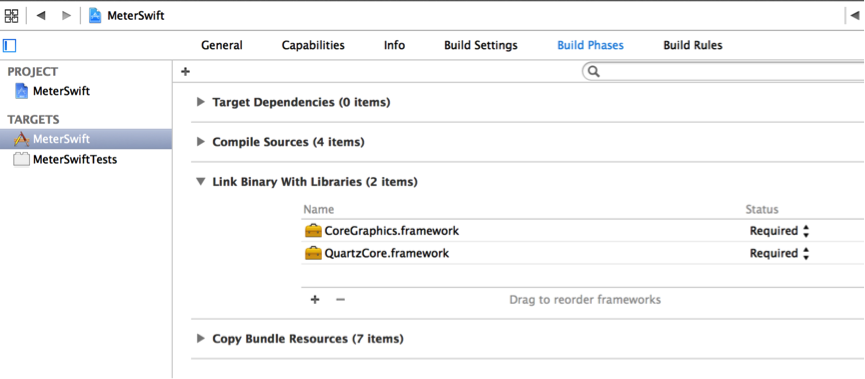The width and height of the screenshot is (865, 379).
Task: Toggle the project and targets list panel
Action: click(x=9, y=45)
